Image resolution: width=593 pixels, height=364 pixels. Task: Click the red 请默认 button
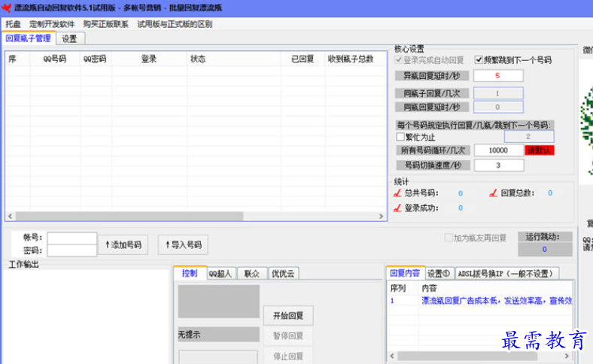(540, 150)
